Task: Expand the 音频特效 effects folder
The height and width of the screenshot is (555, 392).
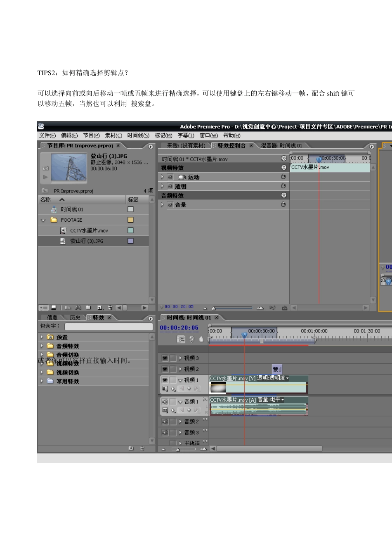Action: 42,346
